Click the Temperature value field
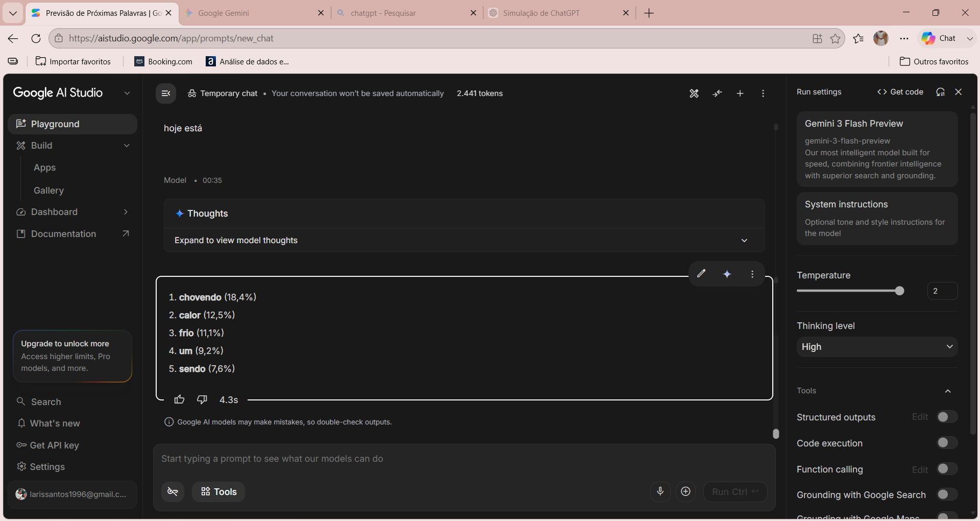The image size is (980, 521). pos(942,291)
